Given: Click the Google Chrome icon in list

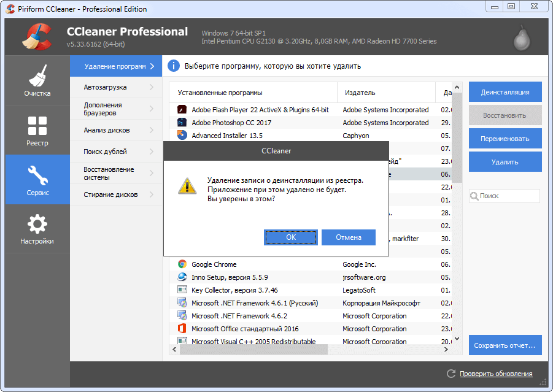Looking at the screenshot, I should [x=182, y=264].
